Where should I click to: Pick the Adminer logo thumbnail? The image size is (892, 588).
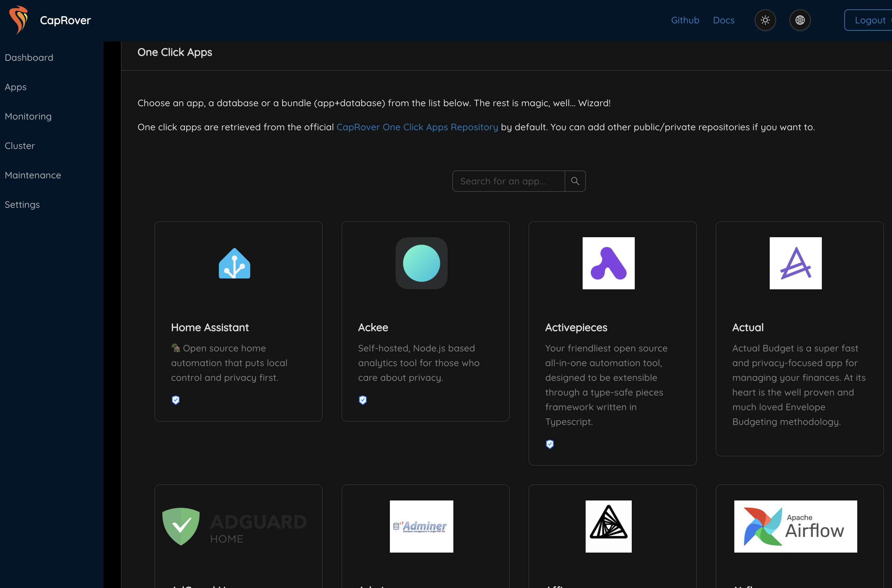point(421,527)
